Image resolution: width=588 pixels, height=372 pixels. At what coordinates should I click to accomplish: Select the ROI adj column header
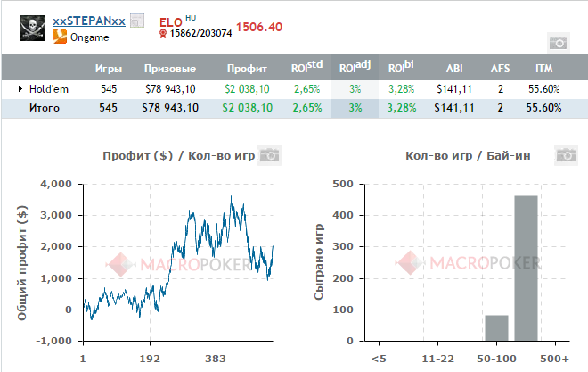click(355, 68)
